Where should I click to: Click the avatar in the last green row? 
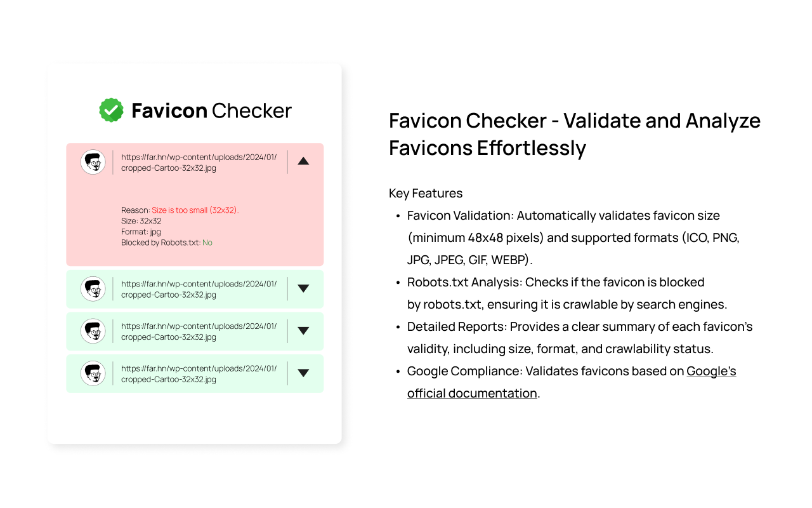tap(93, 373)
